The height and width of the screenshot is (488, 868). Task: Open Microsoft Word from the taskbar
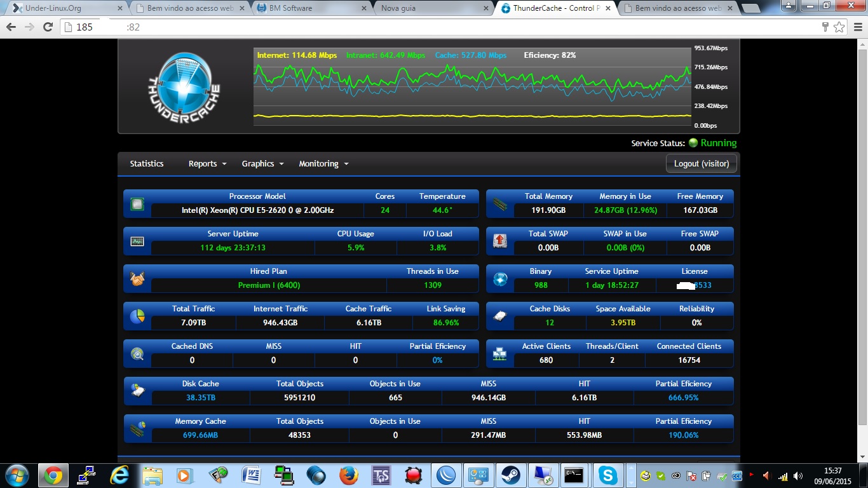coord(251,475)
